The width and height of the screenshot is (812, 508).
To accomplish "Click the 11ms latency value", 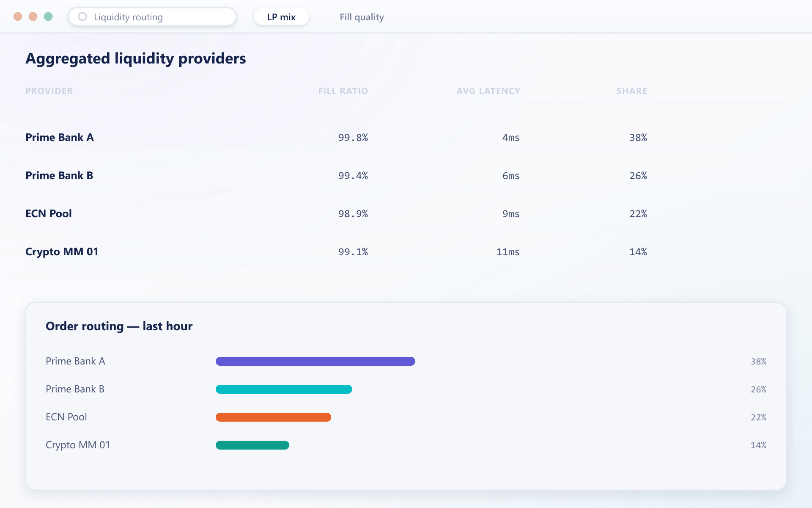I will tap(508, 252).
